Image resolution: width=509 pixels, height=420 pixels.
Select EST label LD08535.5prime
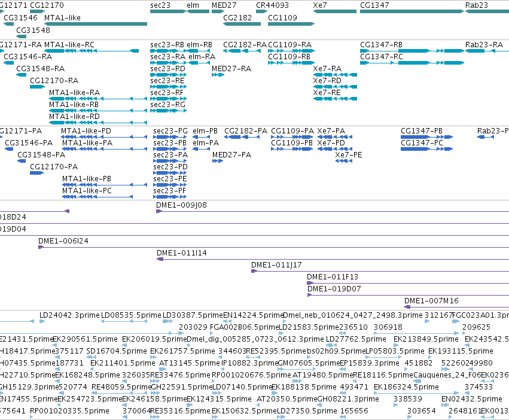point(131,315)
